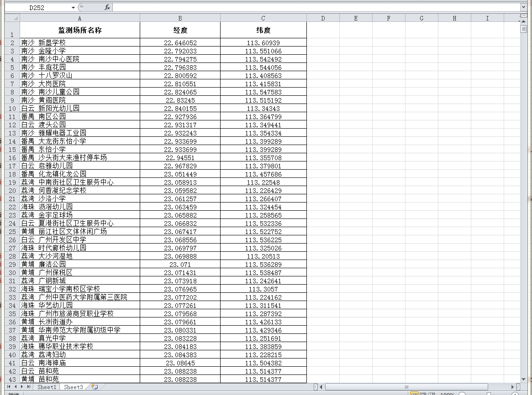The image size is (532, 395).
Task: Select cell 白云 新阳光幼儿园
Action: (80, 108)
